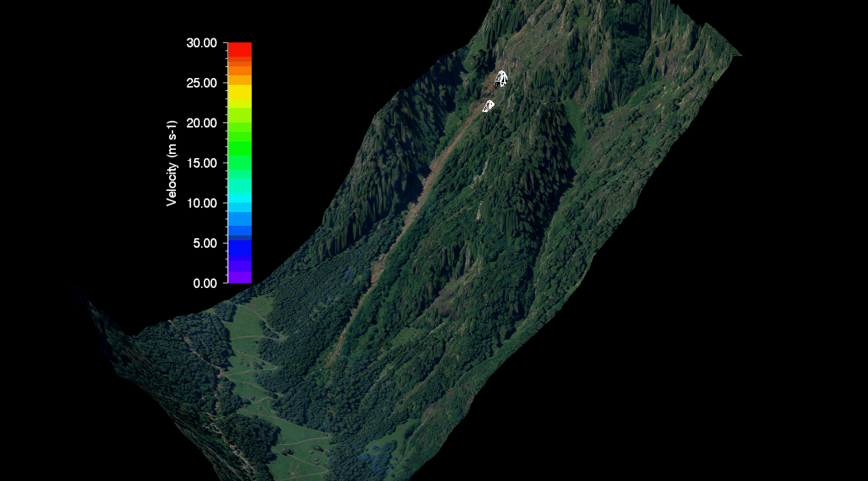Click the 15.00 legend label

201,164
